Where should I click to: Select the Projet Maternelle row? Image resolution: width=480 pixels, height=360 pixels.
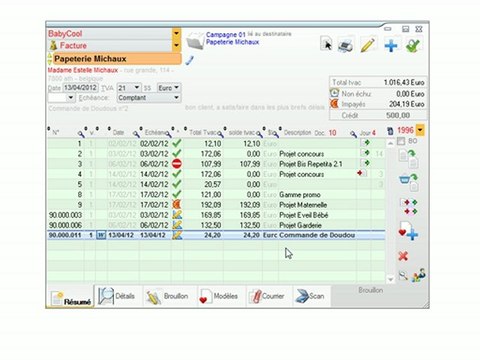tap(216, 205)
